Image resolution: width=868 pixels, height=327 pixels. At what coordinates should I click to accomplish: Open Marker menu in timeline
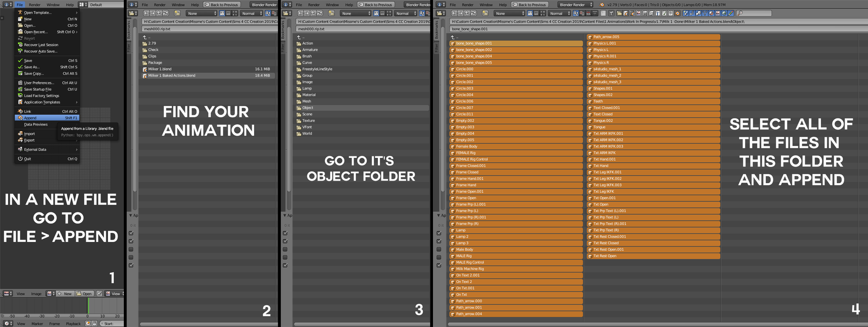[x=37, y=324]
